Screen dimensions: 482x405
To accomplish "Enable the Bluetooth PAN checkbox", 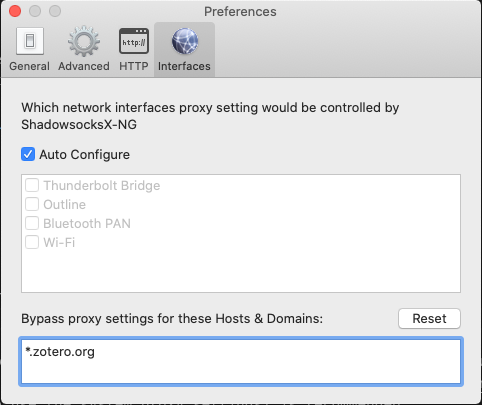I will (x=32, y=223).
